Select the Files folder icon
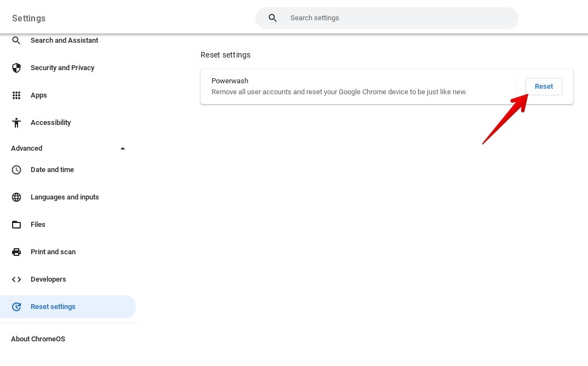 (x=16, y=224)
